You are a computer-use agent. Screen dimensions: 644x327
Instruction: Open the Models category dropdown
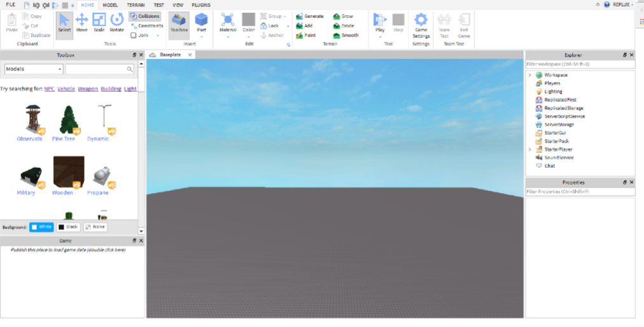33,69
